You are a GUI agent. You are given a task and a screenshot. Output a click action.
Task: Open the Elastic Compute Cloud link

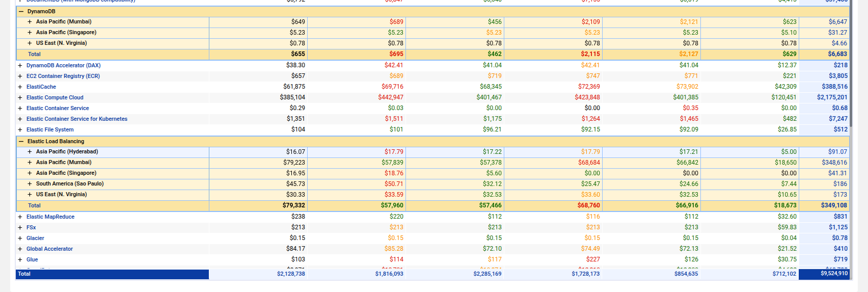coord(55,97)
